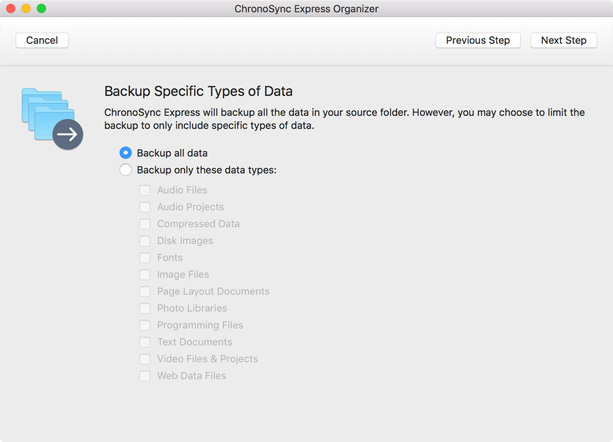The image size is (613, 442).
Task: Enable the Text Documents checkbox
Action: (145, 342)
